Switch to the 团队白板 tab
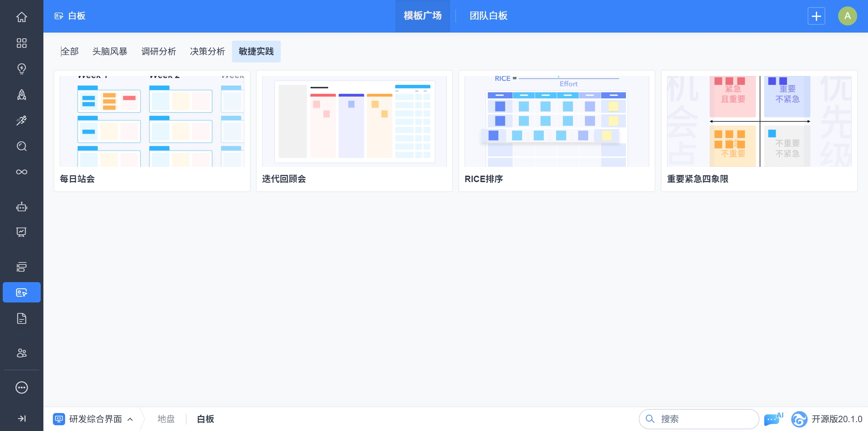This screenshot has width=868, height=431. [x=488, y=16]
